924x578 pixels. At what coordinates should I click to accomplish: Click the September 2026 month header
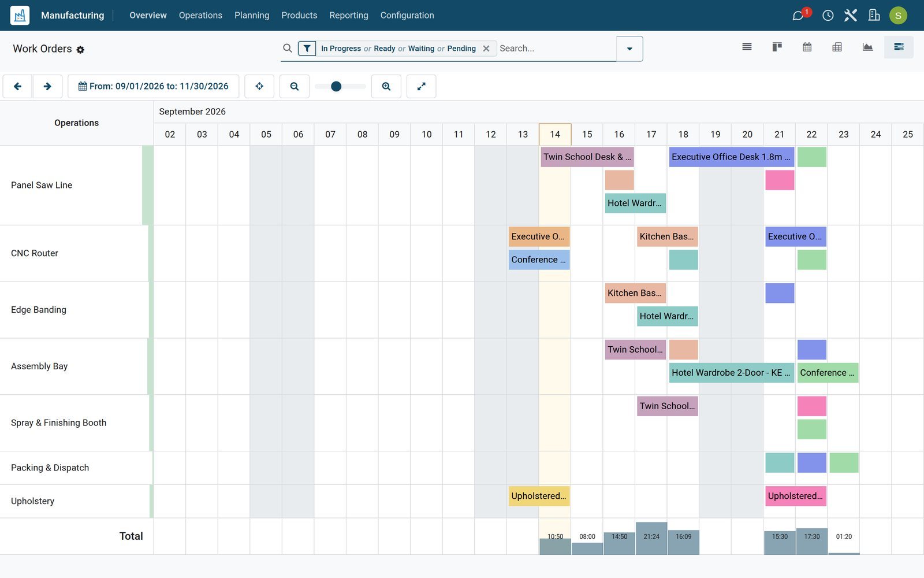(x=192, y=112)
